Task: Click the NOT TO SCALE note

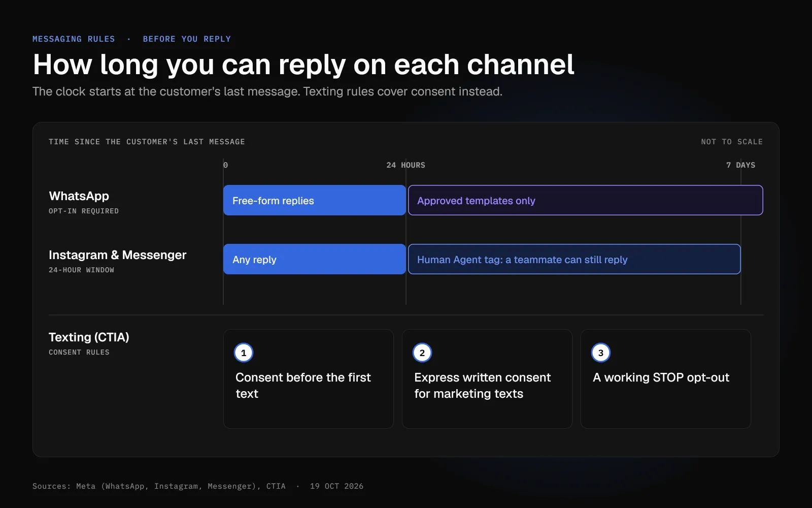Action: tap(732, 142)
